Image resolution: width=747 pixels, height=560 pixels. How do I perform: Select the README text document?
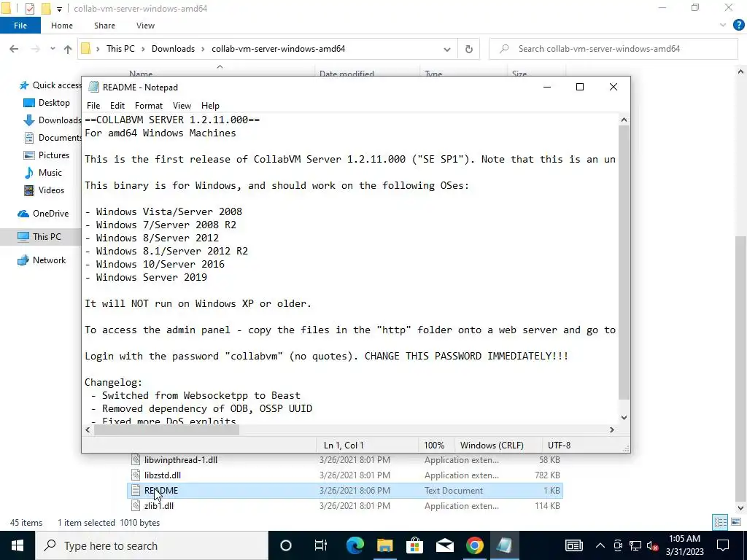(345, 491)
